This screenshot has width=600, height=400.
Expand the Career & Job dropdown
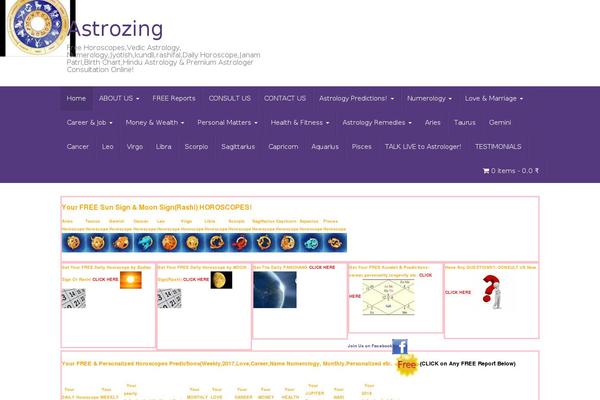pos(90,122)
